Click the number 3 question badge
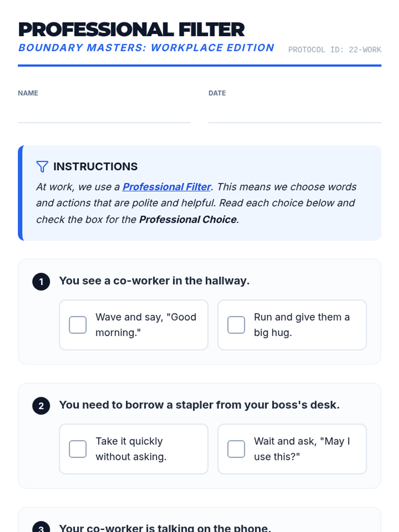Image resolution: width=399 pixels, height=532 pixels. pyautogui.click(x=41, y=527)
